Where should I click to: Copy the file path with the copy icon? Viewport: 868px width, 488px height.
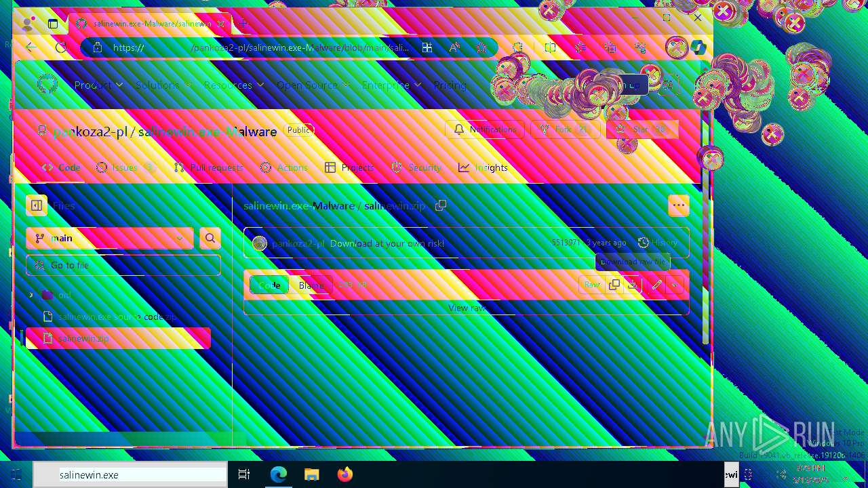441,205
